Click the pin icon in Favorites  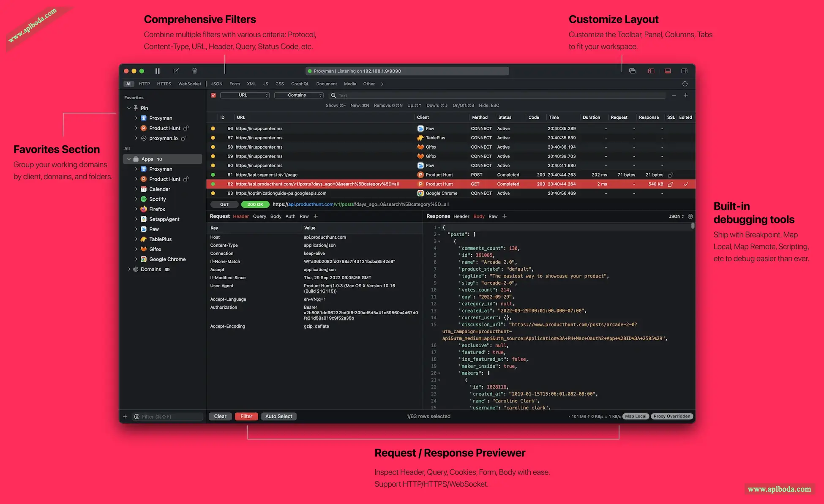pyautogui.click(x=136, y=108)
